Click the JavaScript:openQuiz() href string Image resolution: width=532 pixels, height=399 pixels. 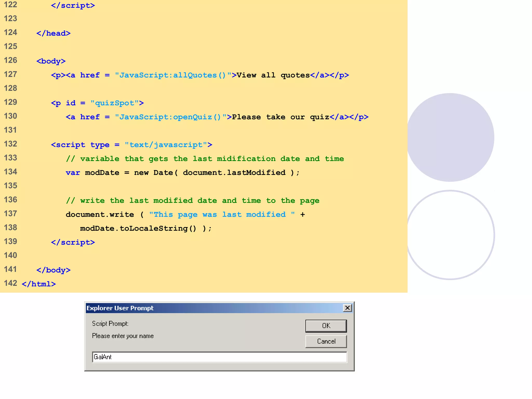[170, 117]
